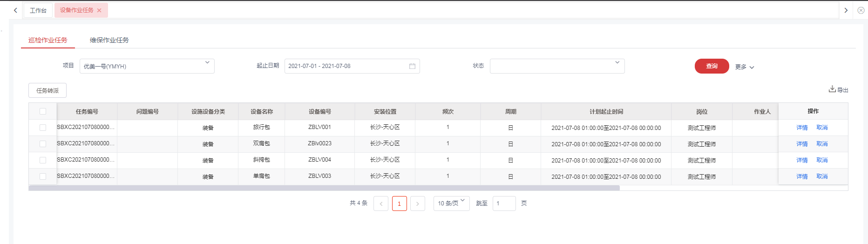Select the checkbox for the 单肩包 row
Viewport: 868px width, 244px height.
pyautogui.click(x=43, y=176)
